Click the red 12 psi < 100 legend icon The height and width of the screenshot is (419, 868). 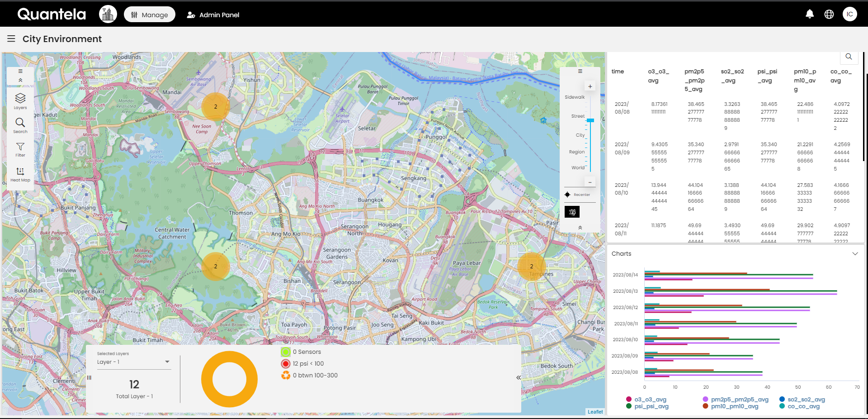pos(286,364)
